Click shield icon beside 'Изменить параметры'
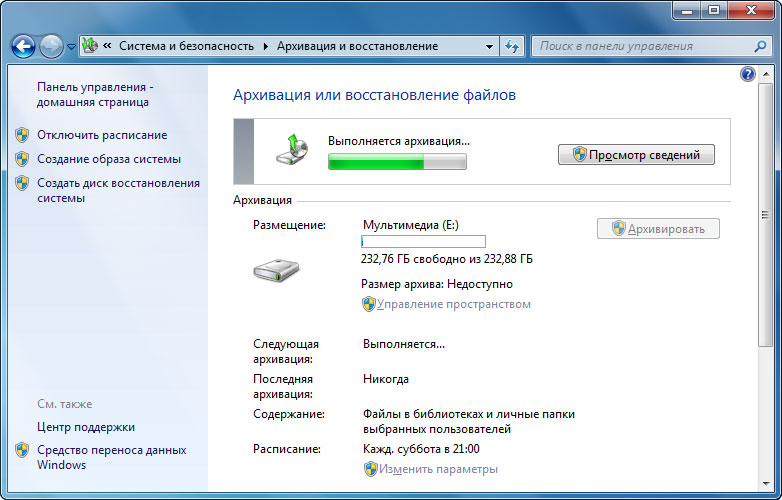782x500 pixels. [371, 469]
